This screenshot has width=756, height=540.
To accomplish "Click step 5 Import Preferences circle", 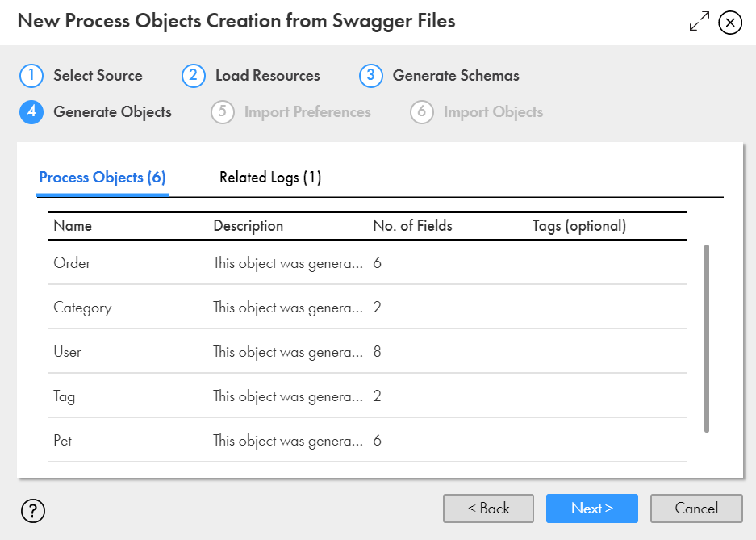I will [x=222, y=112].
